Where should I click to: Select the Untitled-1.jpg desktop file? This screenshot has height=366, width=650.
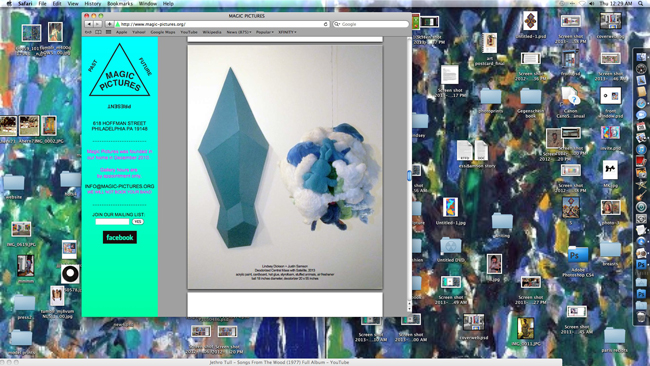451,211
